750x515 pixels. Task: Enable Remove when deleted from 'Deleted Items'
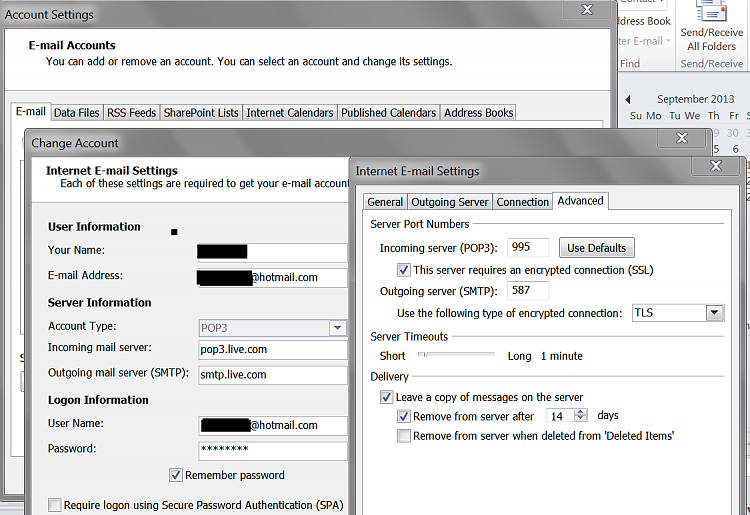click(404, 436)
